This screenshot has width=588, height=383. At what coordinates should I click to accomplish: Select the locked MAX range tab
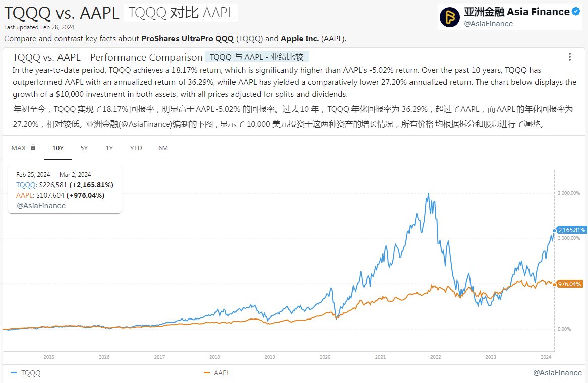tap(19, 148)
